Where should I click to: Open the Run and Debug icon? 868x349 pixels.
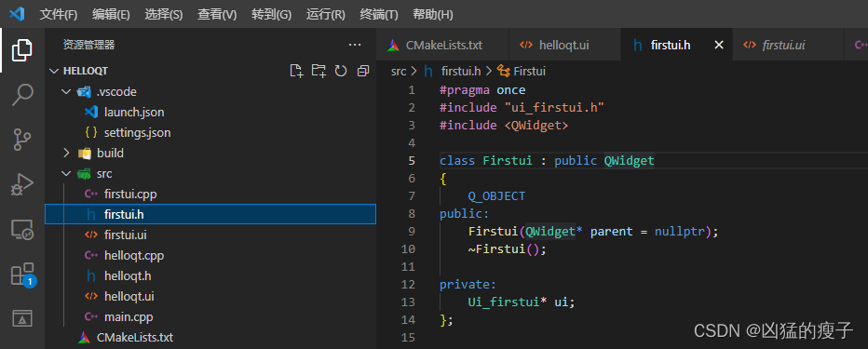pyautogui.click(x=22, y=184)
